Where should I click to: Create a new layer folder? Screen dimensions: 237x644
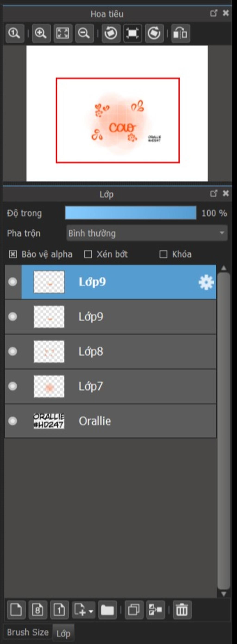point(107,610)
